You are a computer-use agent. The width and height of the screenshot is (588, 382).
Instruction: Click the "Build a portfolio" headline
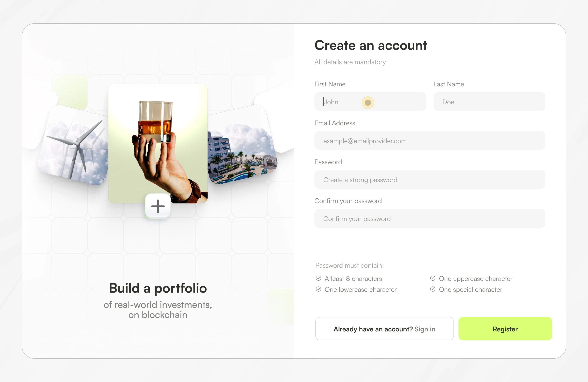[x=158, y=288]
